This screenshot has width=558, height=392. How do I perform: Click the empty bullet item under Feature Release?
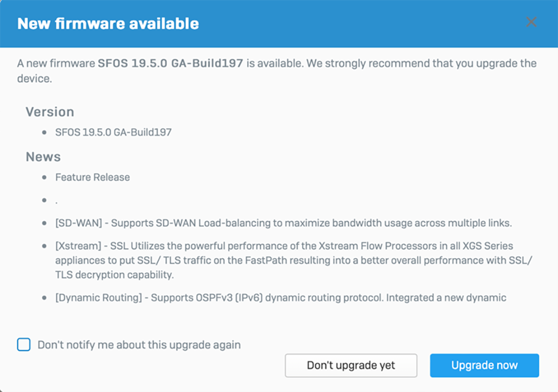pos(56,200)
